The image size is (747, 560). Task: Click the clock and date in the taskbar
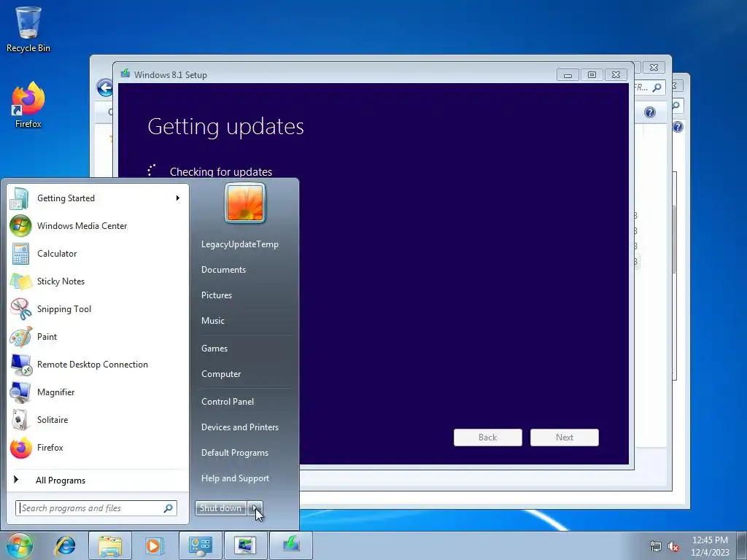point(710,546)
